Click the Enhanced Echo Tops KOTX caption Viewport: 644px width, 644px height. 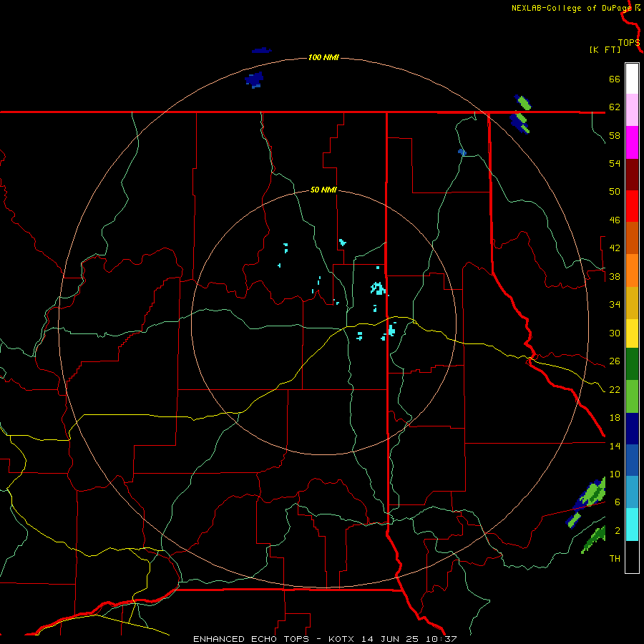[x=325, y=639]
